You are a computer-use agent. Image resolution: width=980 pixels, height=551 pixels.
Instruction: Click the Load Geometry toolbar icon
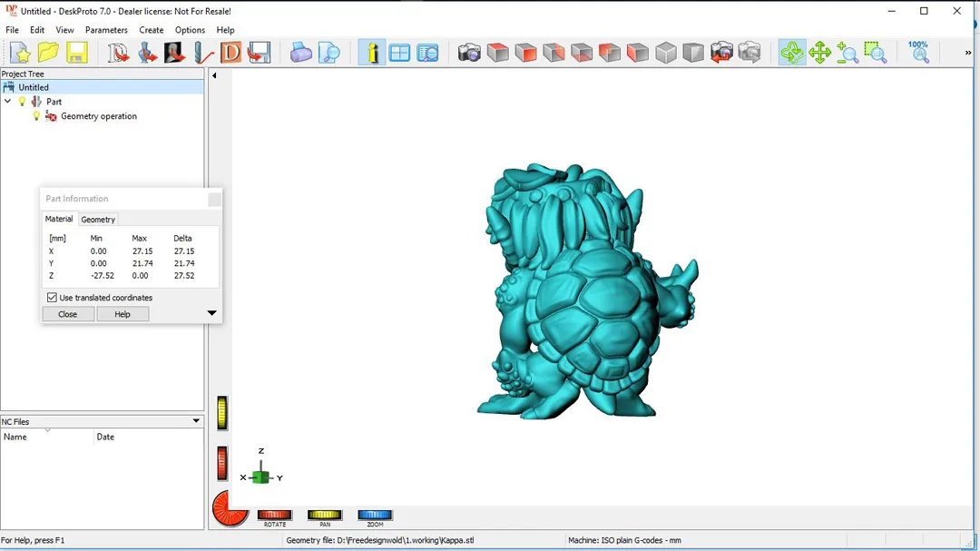coord(118,53)
